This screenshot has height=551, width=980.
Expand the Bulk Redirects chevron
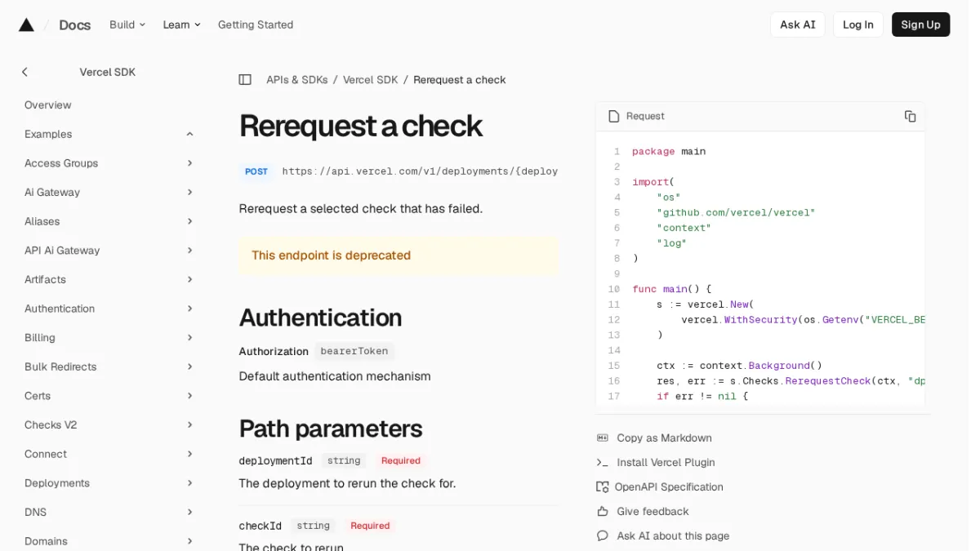[189, 367]
